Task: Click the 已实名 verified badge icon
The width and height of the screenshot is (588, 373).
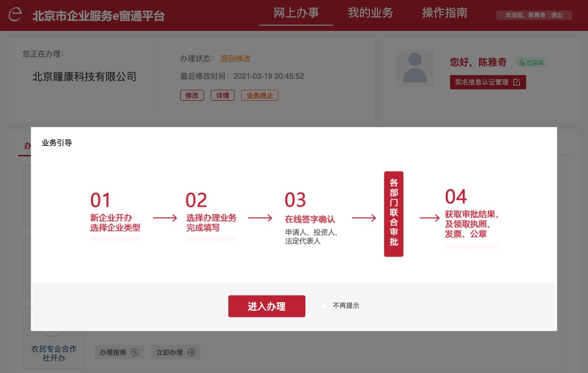Action: coord(522,63)
